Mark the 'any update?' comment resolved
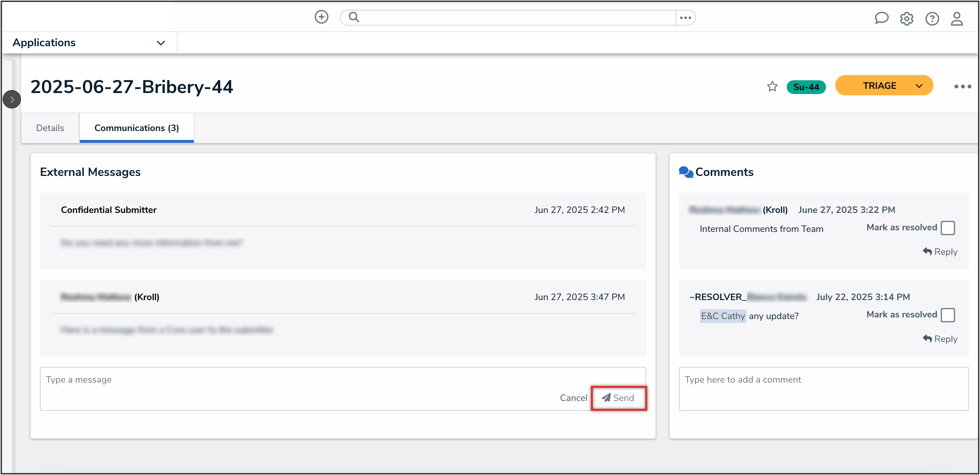 pyautogui.click(x=947, y=315)
